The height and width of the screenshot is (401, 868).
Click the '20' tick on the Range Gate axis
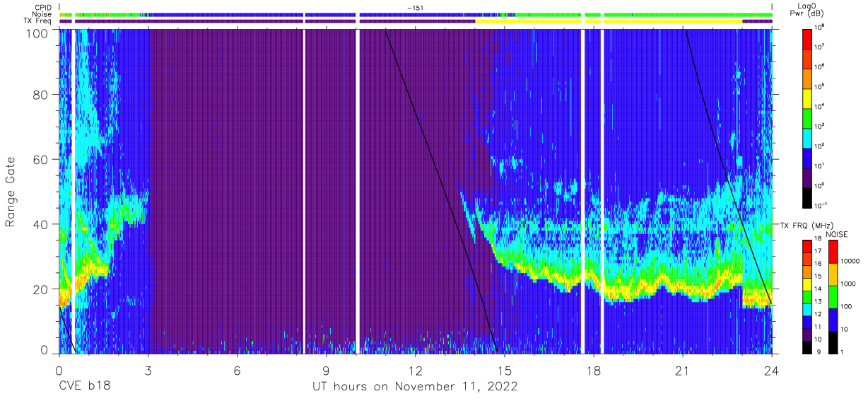[x=41, y=289]
